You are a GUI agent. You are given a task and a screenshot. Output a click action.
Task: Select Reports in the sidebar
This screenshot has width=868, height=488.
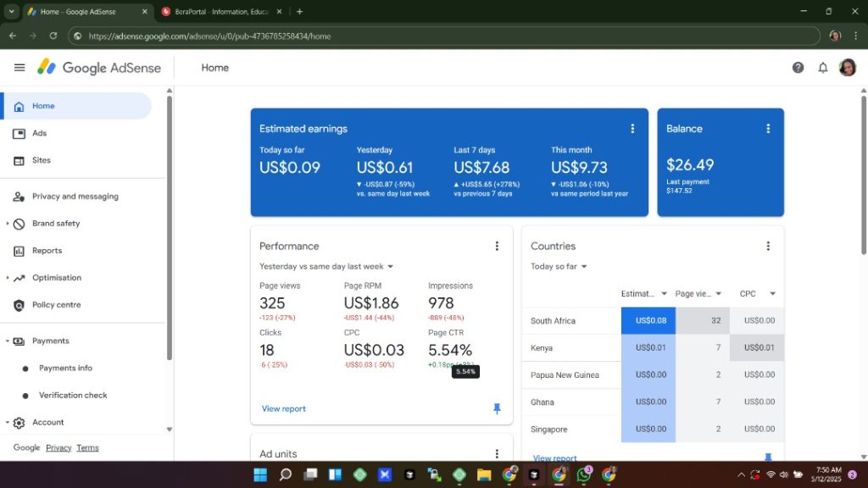pyautogui.click(x=47, y=251)
